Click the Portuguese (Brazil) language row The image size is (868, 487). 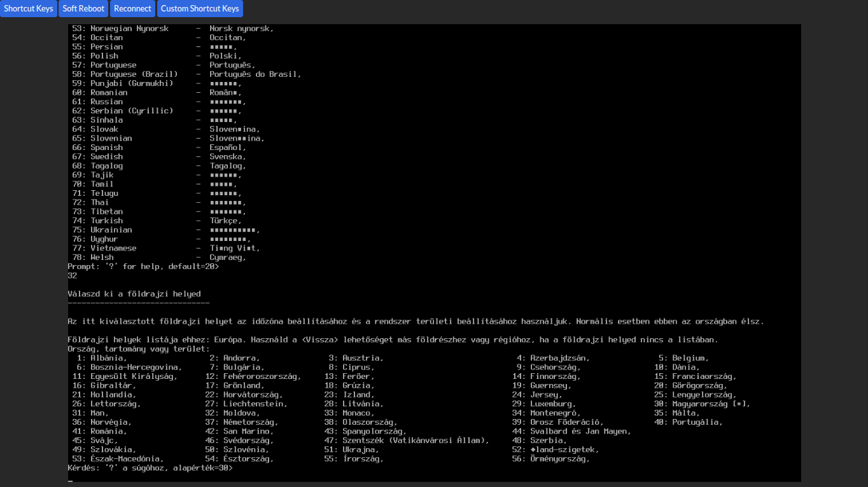point(134,74)
